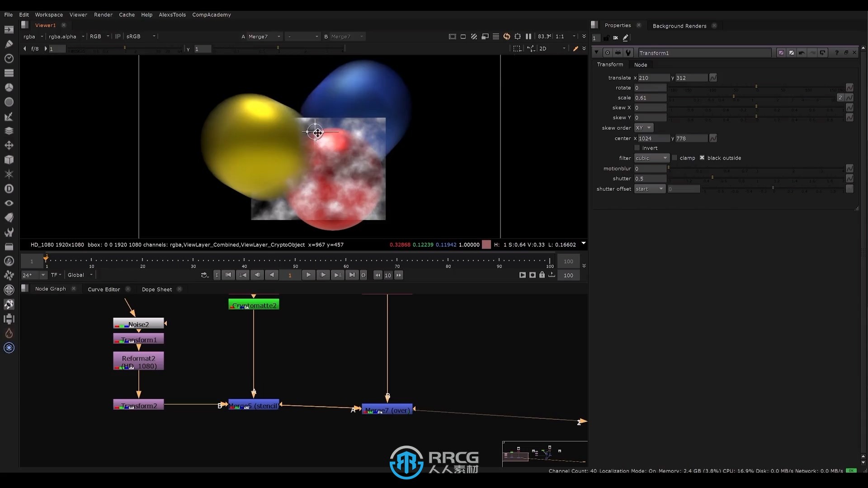Toggle the IP input process button

pyautogui.click(x=118, y=37)
